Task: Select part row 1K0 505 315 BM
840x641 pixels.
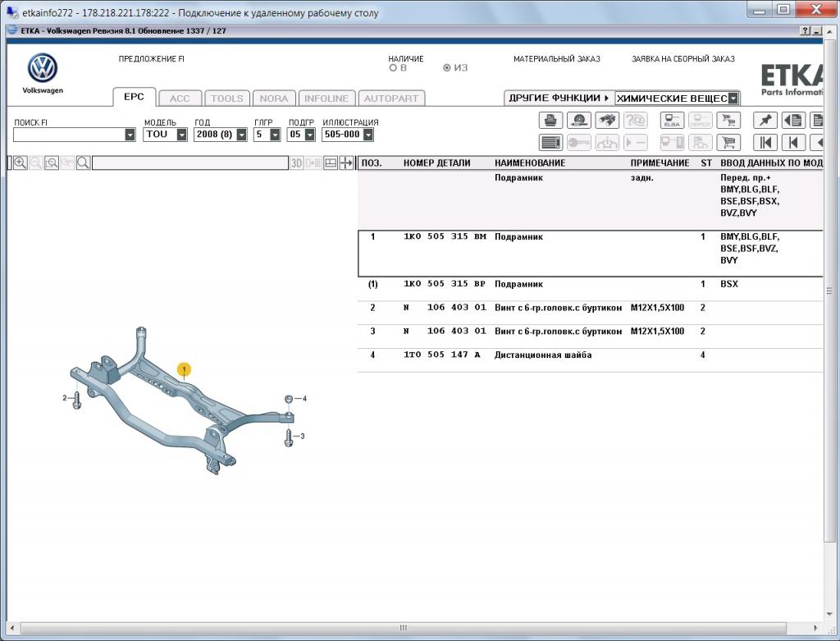Action: coord(590,254)
